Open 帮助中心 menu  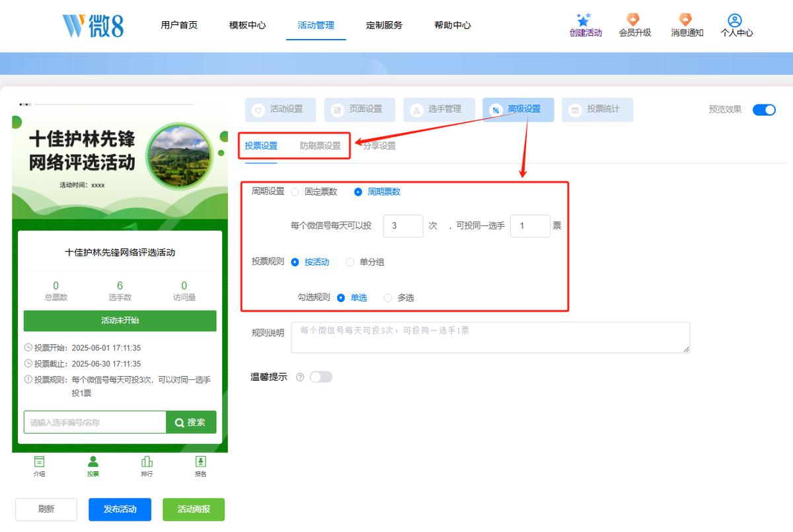click(453, 25)
